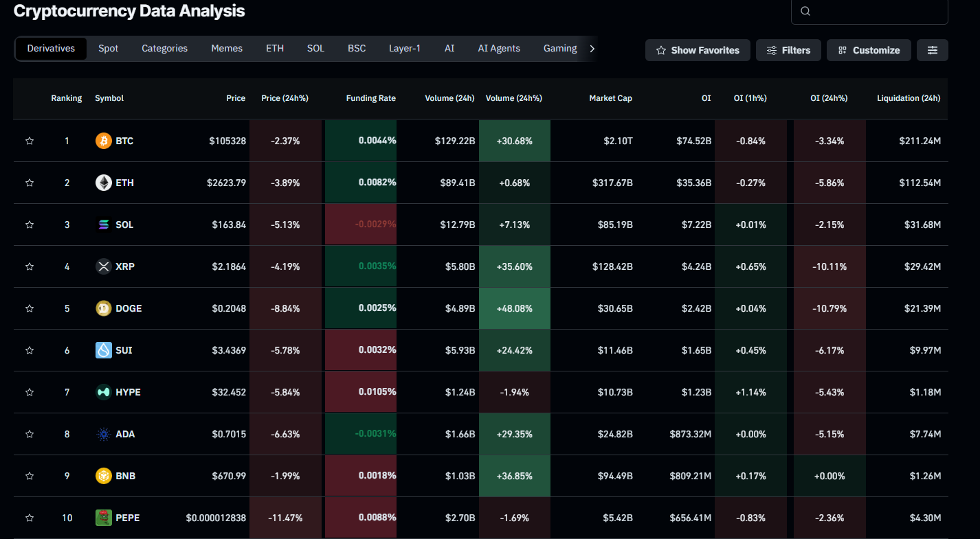
Task: Click the BNB logo icon
Action: coord(104,476)
